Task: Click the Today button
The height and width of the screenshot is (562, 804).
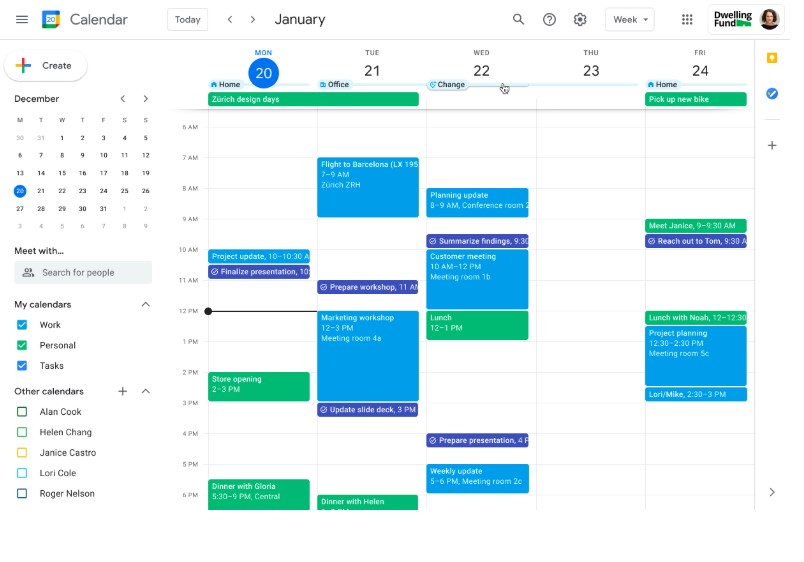Action: point(187,19)
